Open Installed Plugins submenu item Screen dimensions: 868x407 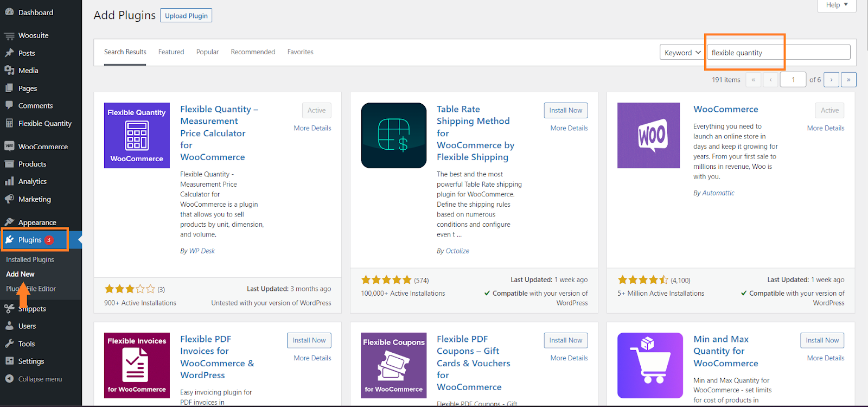(30, 259)
